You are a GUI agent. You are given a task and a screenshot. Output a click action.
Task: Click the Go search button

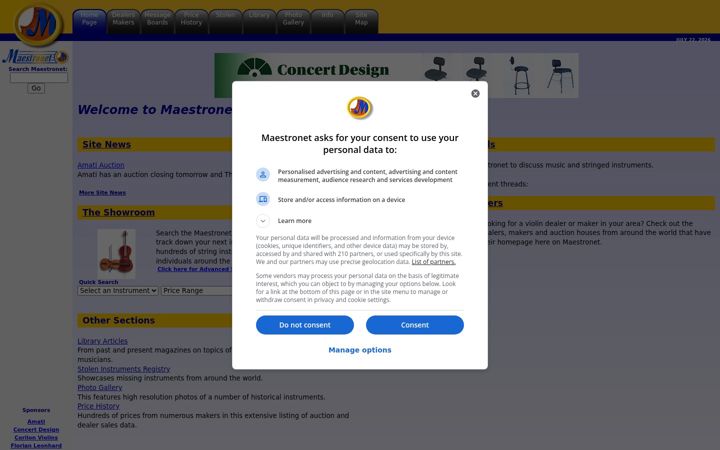tap(36, 88)
